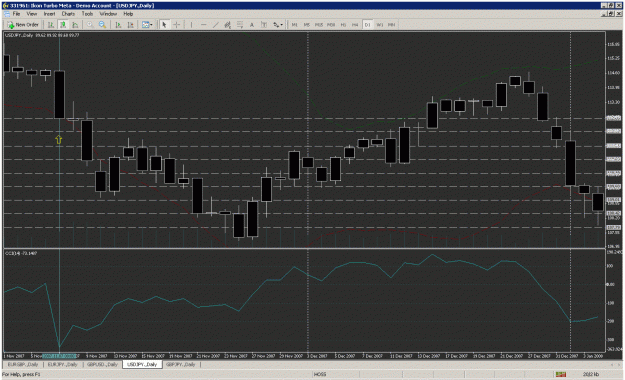This screenshot has height=380, width=625.
Task: Switch timeframe to M1
Action: point(295,25)
